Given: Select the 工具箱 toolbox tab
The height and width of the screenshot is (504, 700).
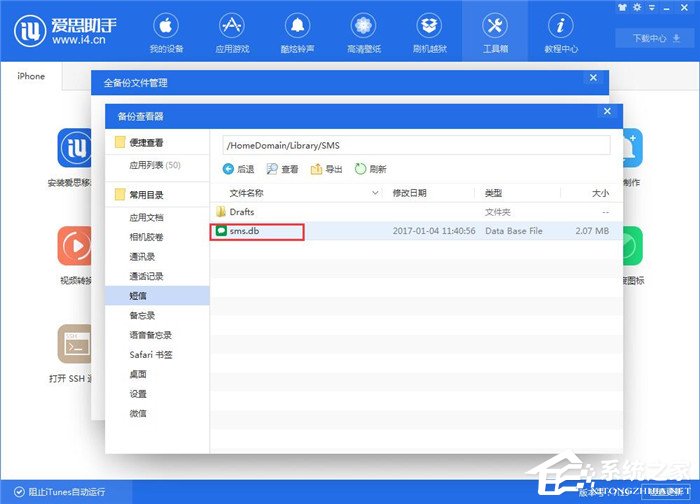Looking at the screenshot, I should click(495, 33).
